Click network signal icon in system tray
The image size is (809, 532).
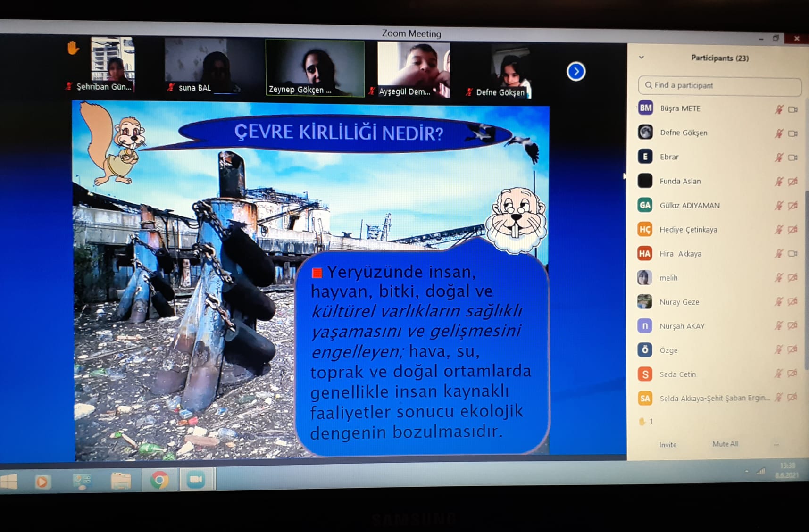tap(760, 471)
